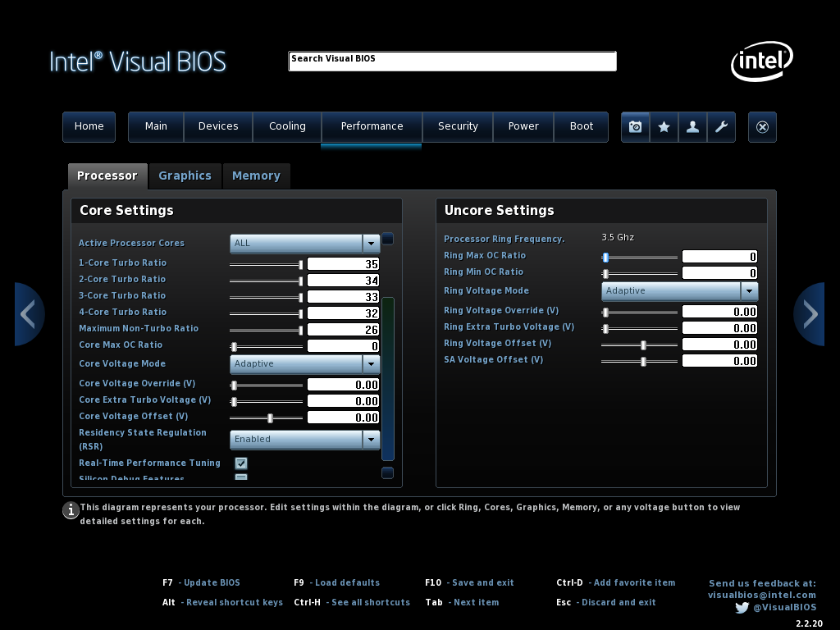Click Ring Min OC Ratio value field
This screenshot has height=630, width=840.
(x=720, y=273)
